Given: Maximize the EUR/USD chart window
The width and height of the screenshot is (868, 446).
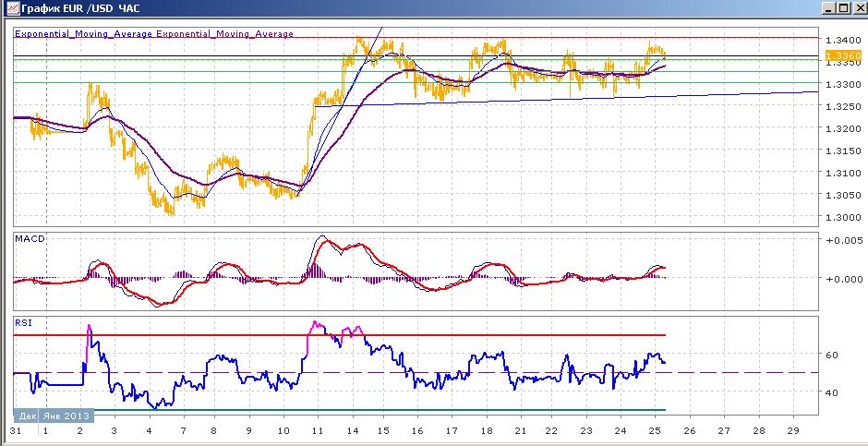Looking at the screenshot, I should coord(843,9).
